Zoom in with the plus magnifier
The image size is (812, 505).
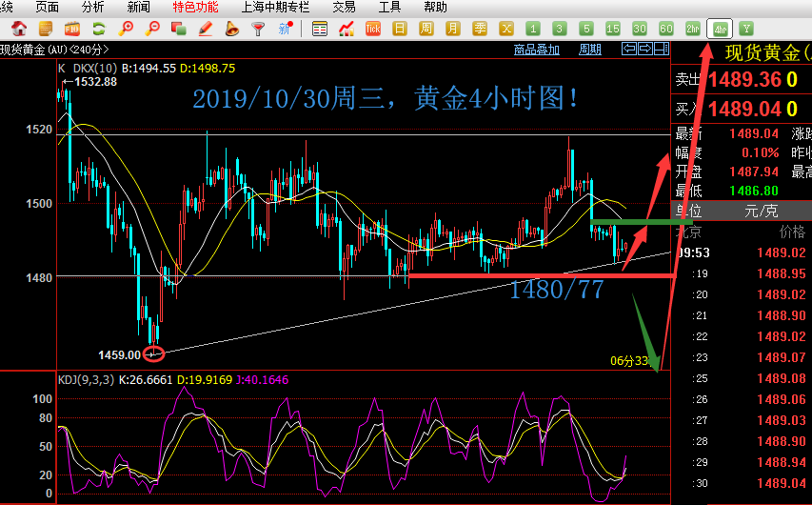126,29
